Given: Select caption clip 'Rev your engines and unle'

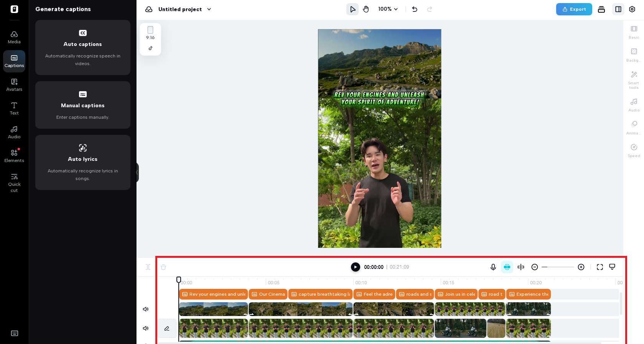Looking at the screenshot, I should (x=213, y=294).
